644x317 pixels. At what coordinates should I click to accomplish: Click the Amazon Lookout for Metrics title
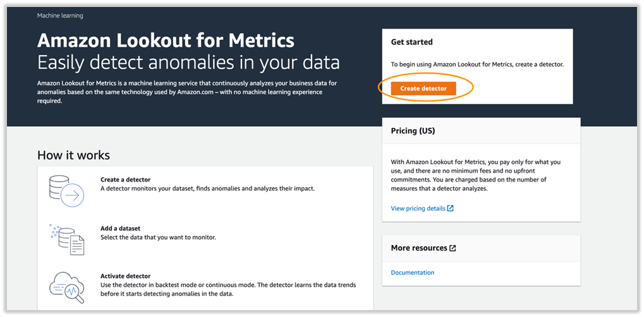(x=166, y=40)
